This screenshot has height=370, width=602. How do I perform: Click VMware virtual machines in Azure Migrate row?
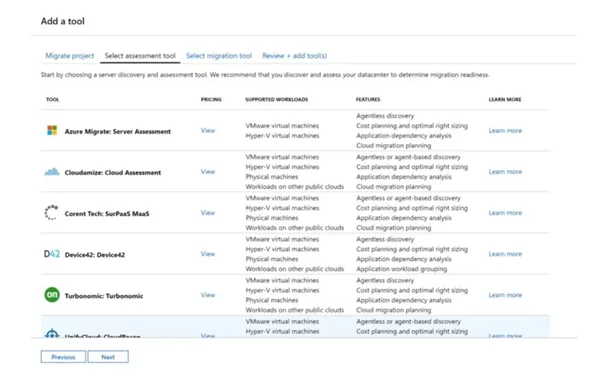tap(282, 126)
